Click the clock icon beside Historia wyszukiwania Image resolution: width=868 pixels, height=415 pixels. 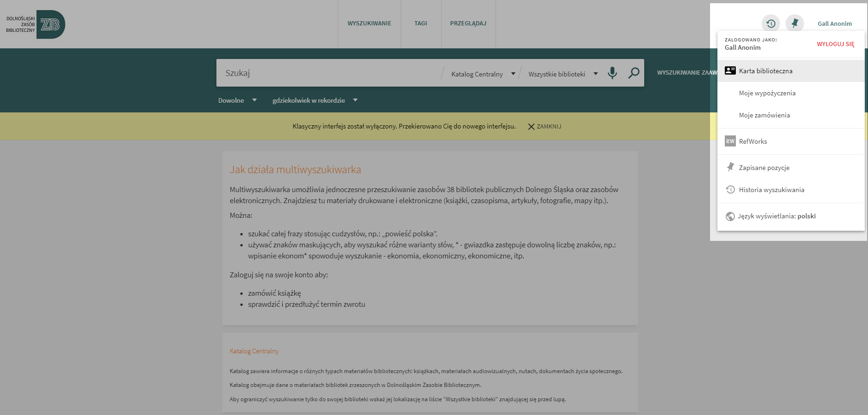pos(730,189)
